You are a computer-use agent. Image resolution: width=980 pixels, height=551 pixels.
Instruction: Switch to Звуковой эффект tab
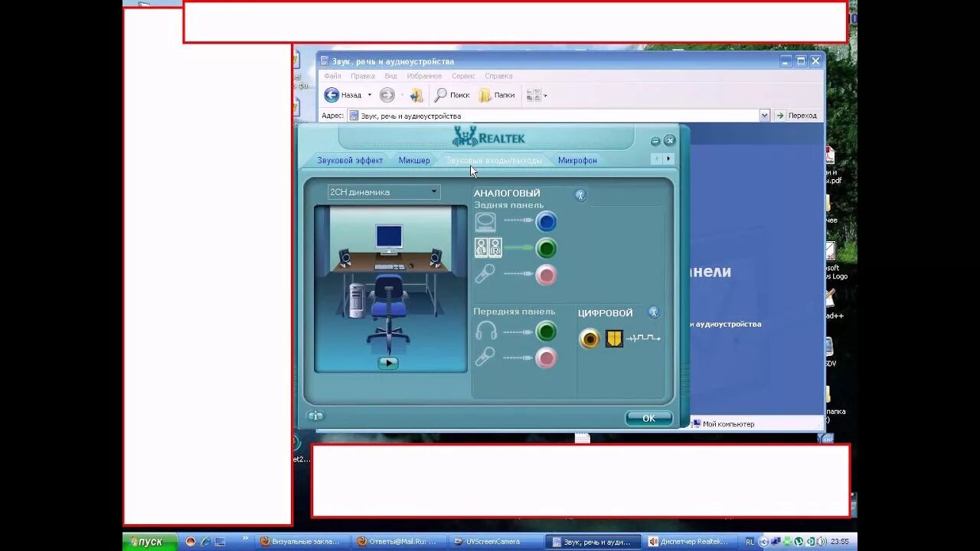pyautogui.click(x=350, y=160)
